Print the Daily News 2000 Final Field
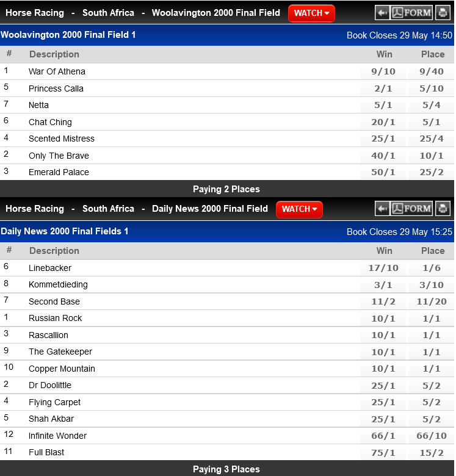456x476 pixels. click(x=443, y=209)
